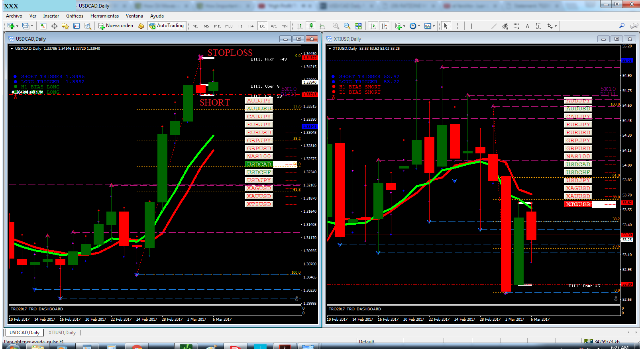Select the M1 timeframe
Viewport: 644px width, 349px height.
pos(195,26)
